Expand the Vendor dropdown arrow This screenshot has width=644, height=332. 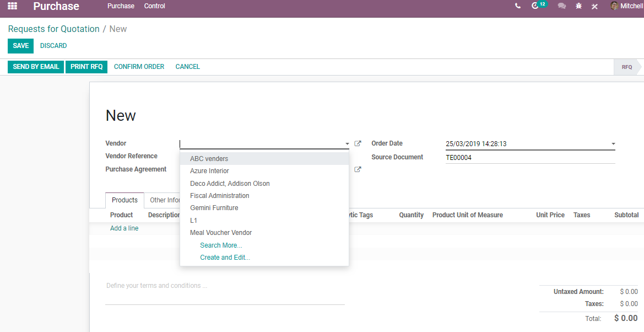pyautogui.click(x=347, y=144)
